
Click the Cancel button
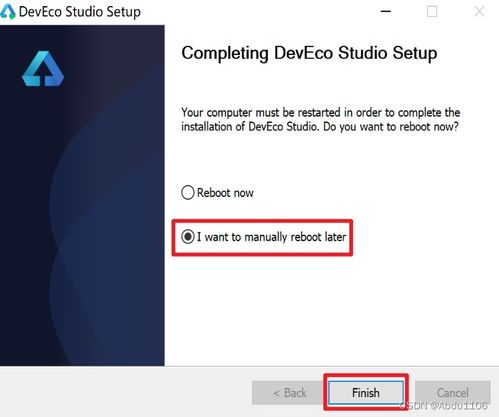tap(453, 392)
